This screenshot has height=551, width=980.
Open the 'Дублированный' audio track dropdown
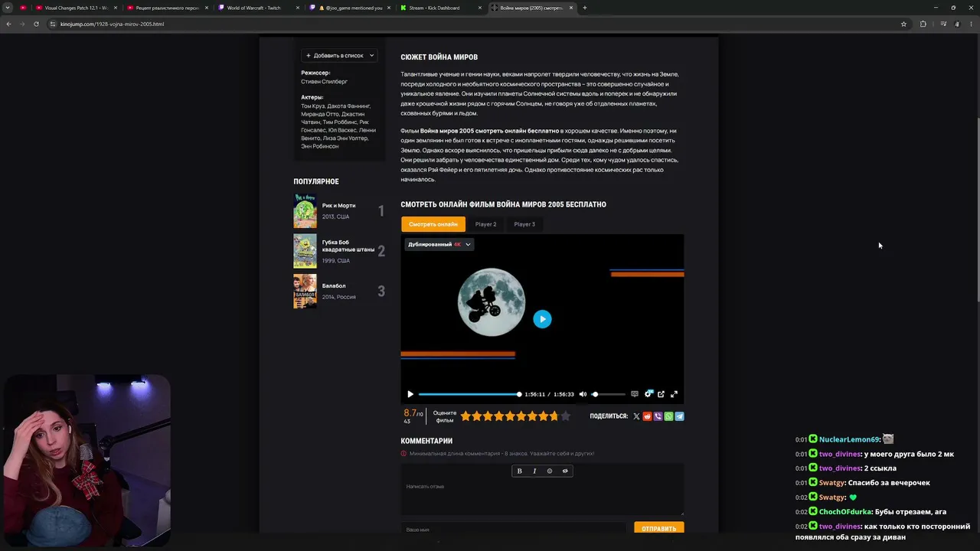(439, 244)
